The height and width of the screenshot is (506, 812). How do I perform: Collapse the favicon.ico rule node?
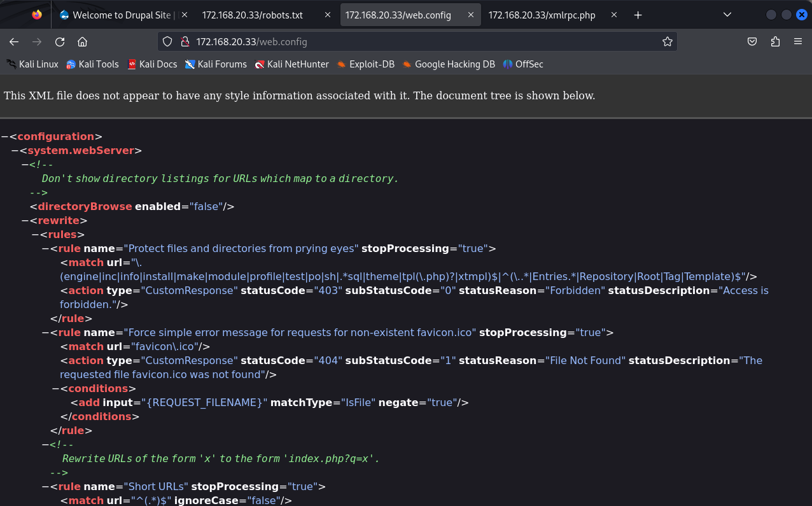coord(45,332)
